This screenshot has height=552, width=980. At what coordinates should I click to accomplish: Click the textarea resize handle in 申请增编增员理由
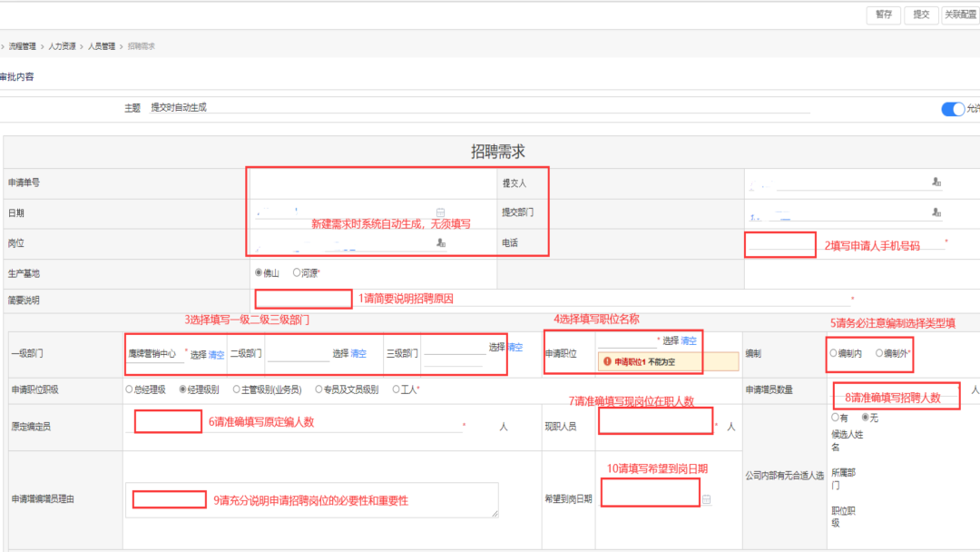pos(495,514)
